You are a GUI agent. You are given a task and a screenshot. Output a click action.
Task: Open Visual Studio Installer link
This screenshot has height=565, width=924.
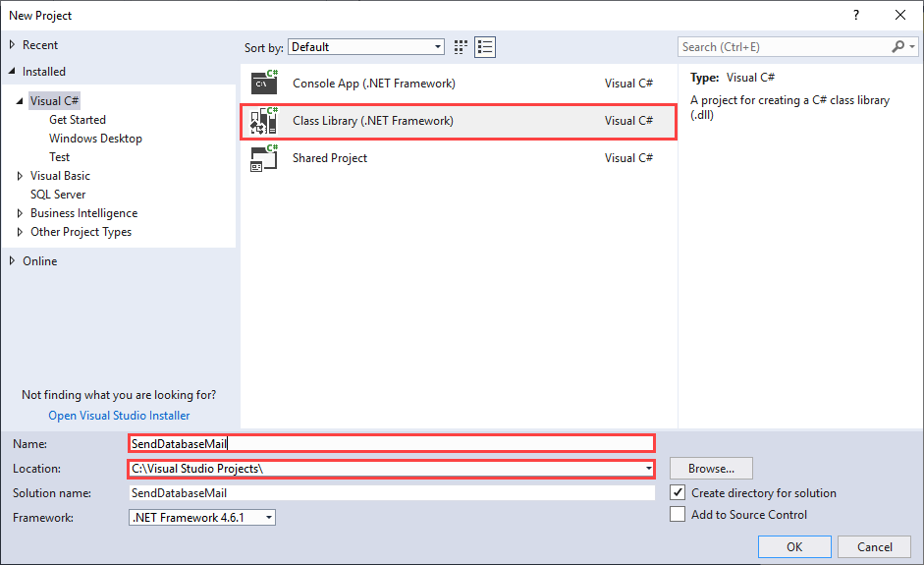(x=119, y=416)
